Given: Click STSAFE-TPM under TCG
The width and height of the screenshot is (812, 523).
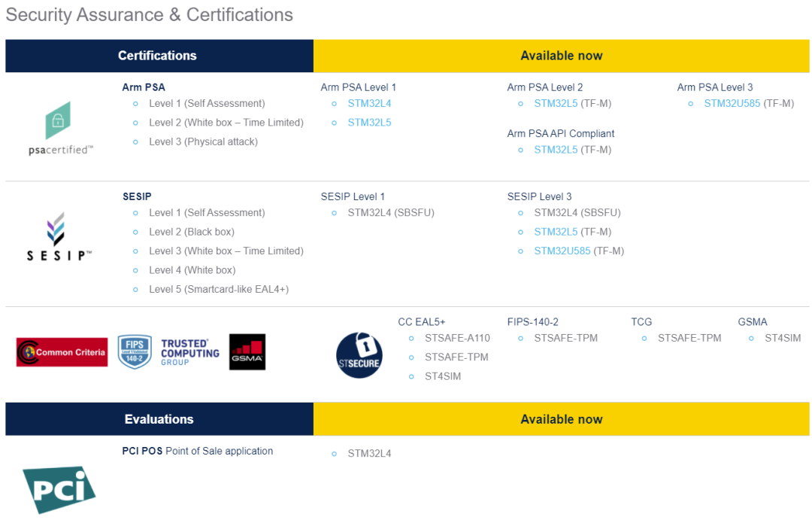Looking at the screenshot, I should (689, 338).
